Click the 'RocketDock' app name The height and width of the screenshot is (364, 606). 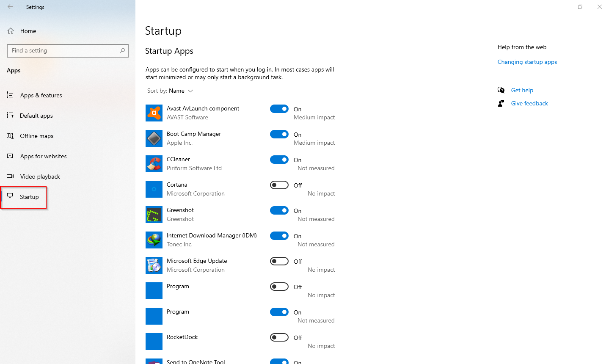tap(182, 337)
